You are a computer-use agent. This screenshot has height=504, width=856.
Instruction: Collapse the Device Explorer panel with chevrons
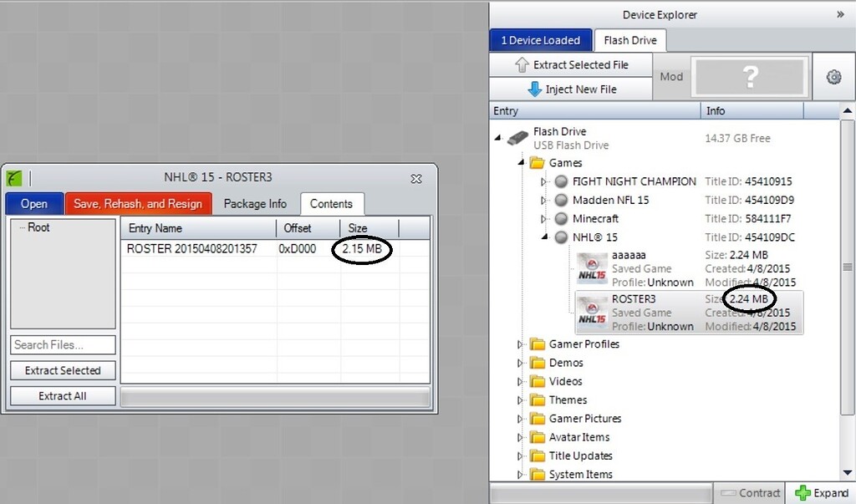coord(840,14)
